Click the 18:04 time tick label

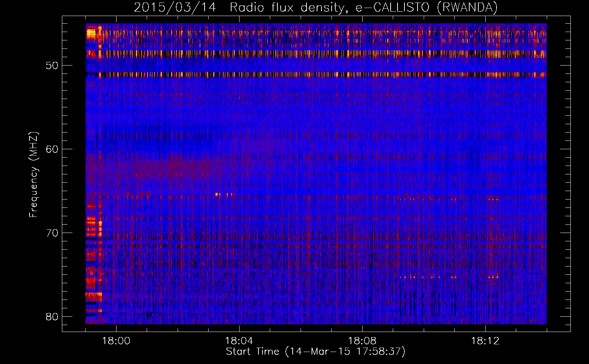(x=239, y=341)
